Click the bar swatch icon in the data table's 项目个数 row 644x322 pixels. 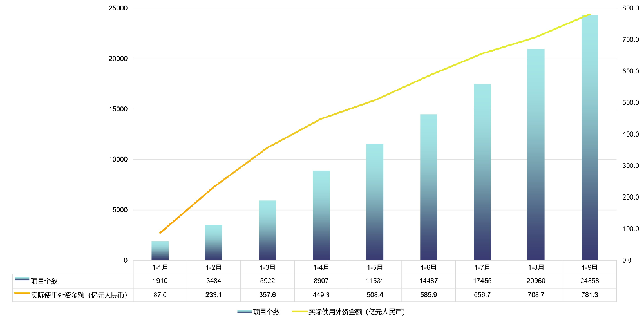point(21,280)
